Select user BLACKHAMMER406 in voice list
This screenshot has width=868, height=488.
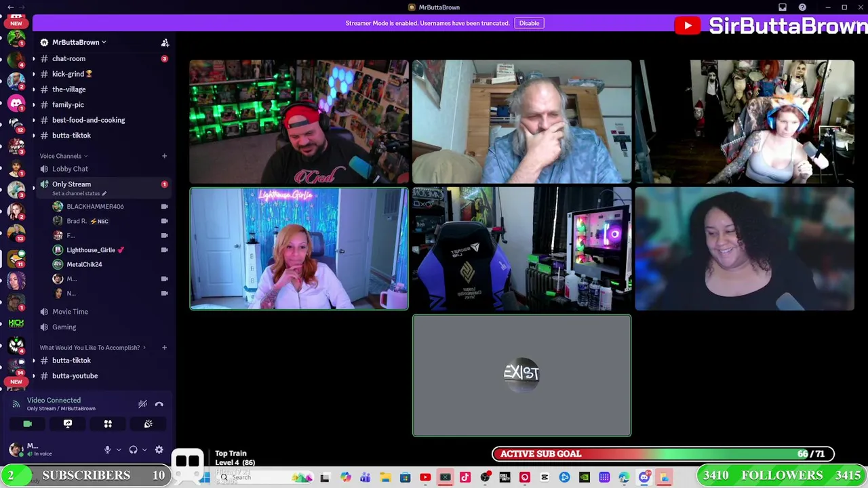coord(95,206)
